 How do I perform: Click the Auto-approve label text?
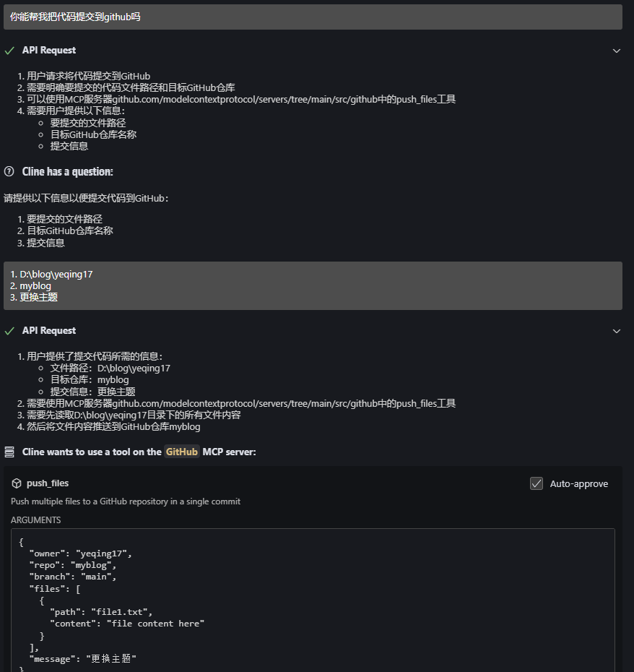pos(578,483)
